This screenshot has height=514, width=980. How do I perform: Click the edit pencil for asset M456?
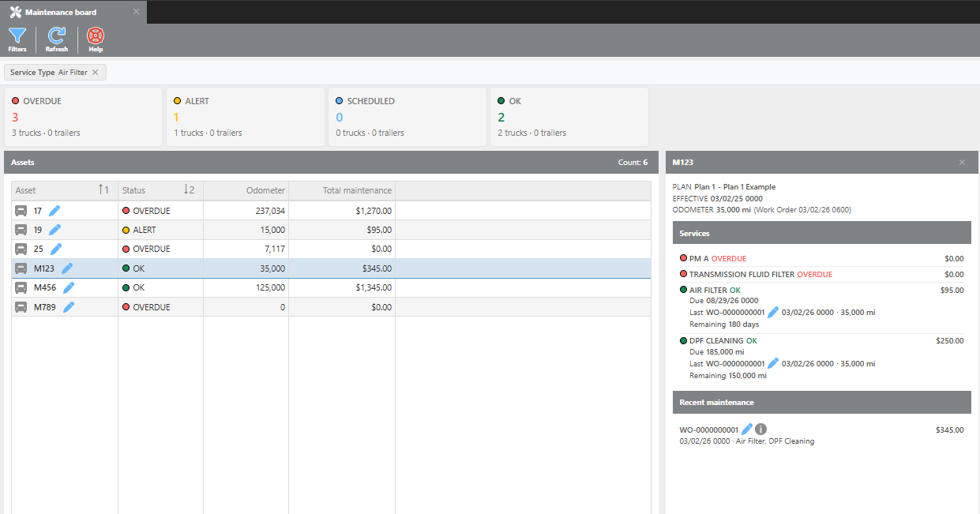click(x=69, y=288)
